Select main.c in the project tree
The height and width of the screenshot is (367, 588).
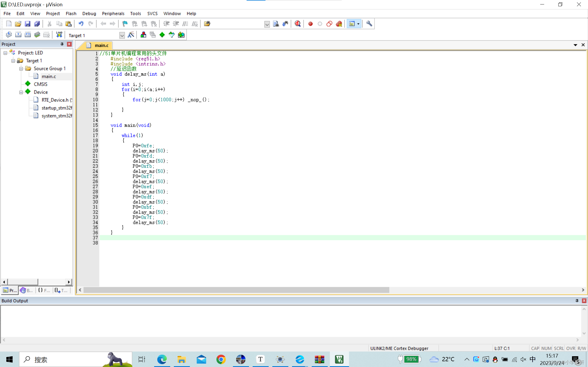click(x=49, y=76)
